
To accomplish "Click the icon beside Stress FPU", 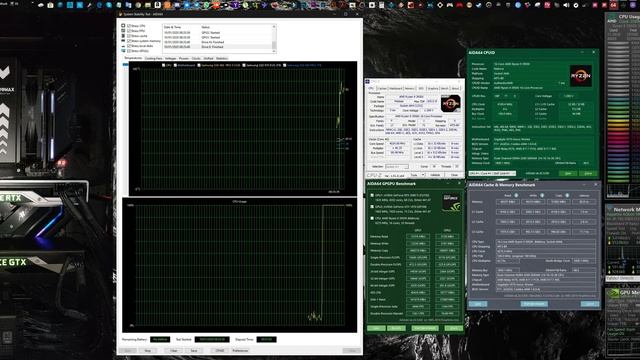I will [x=123, y=31].
